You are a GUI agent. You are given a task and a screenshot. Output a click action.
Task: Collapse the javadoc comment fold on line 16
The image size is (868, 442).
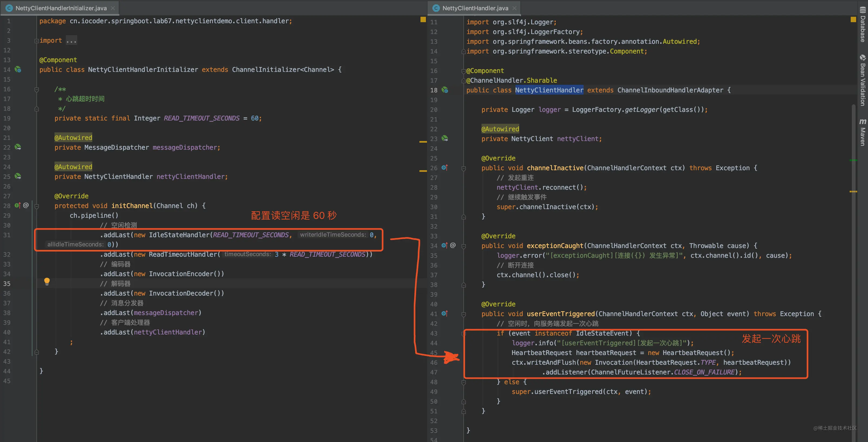[x=36, y=90]
